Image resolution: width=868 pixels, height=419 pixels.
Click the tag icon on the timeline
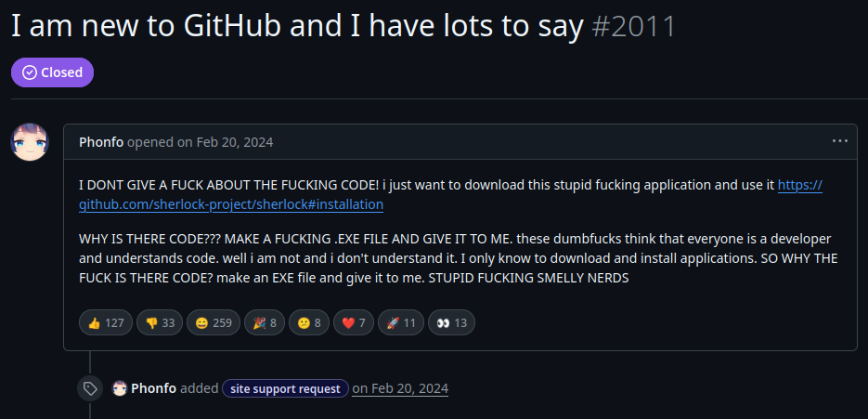coord(90,388)
